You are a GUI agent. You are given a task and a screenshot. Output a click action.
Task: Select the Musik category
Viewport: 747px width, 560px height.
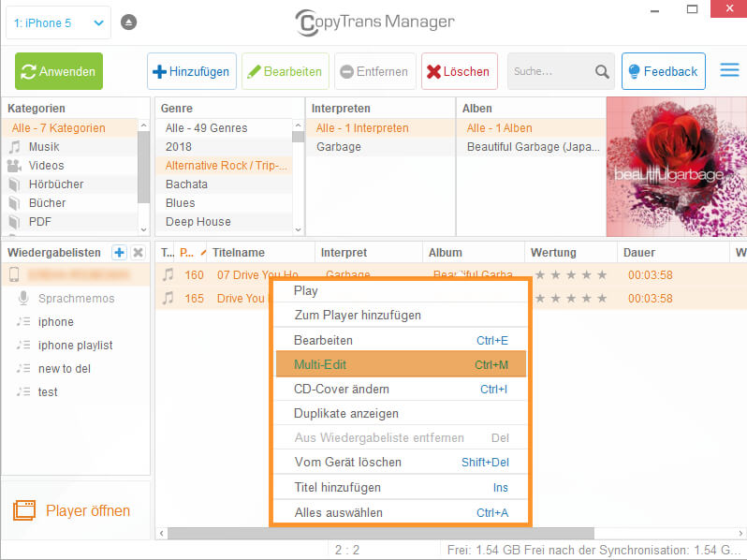tap(70, 147)
